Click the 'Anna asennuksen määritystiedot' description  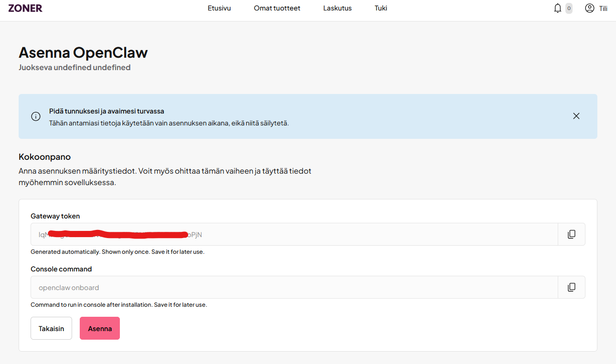pyautogui.click(x=165, y=177)
